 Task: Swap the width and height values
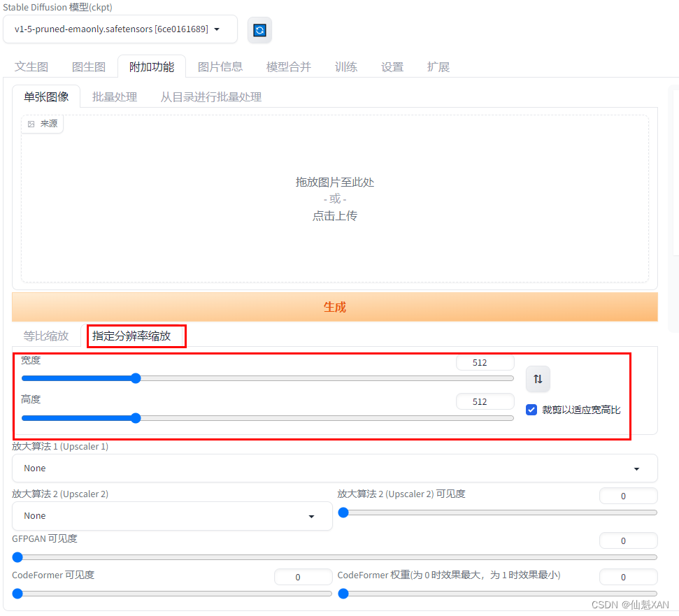(x=537, y=378)
